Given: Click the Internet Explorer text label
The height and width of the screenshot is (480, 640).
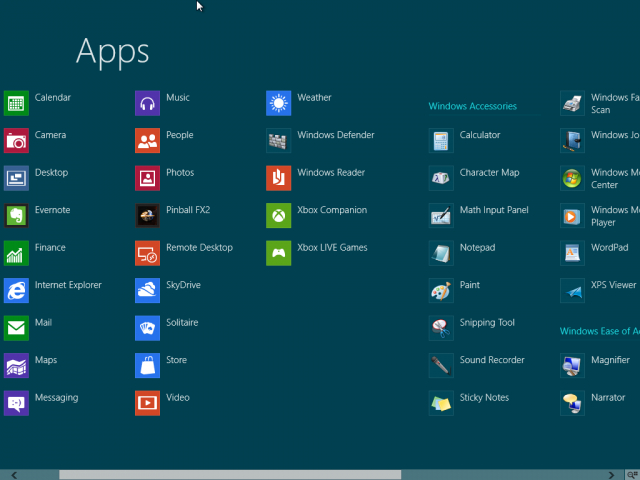Looking at the screenshot, I should click(x=68, y=285).
